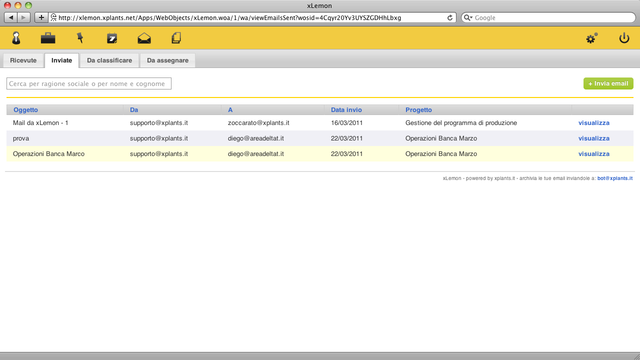This screenshot has height=360, width=640.
Task: Click diego@areadeltat.it in prova row
Action: click(x=256, y=138)
